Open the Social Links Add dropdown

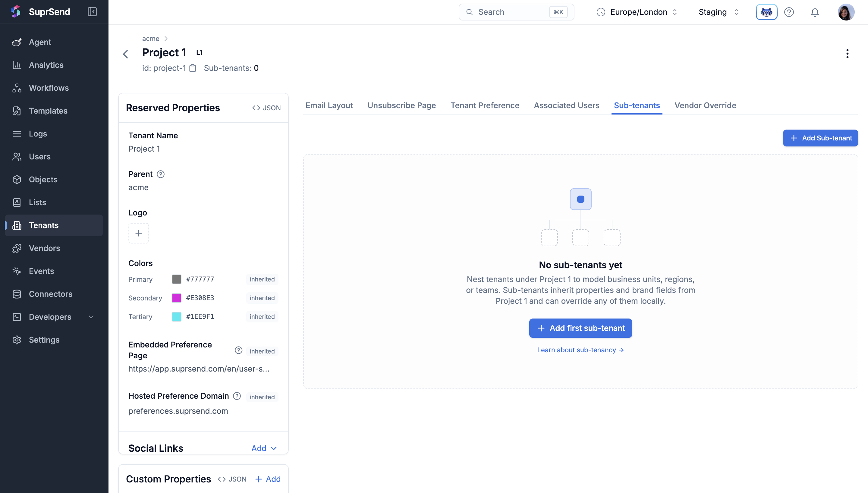[264, 448]
